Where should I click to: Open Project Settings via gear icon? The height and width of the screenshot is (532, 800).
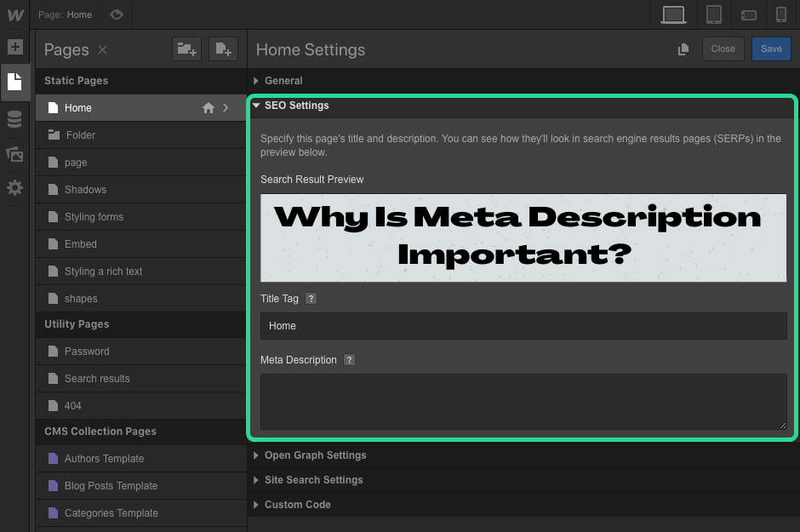click(15, 187)
